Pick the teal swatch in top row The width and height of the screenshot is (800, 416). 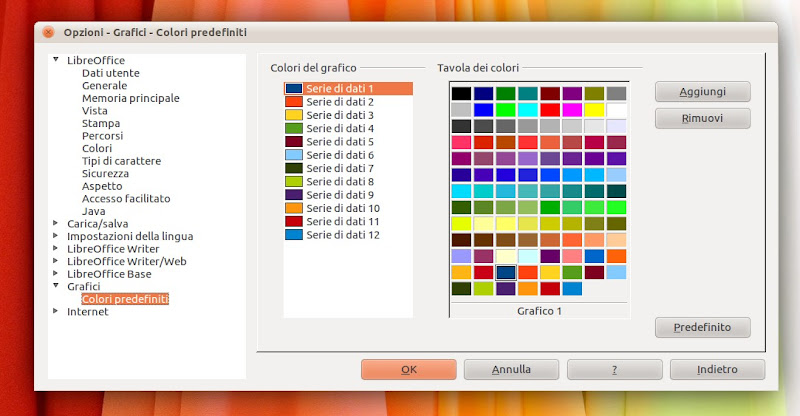tap(528, 93)
